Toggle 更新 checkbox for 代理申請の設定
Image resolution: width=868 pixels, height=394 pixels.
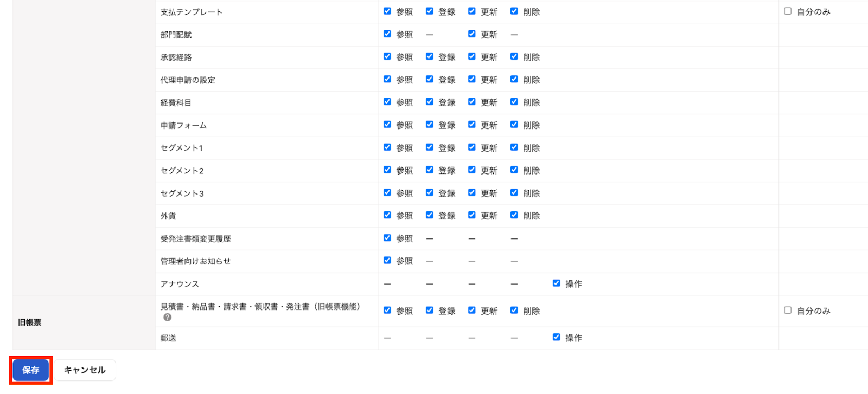click(x=472, y=79)
